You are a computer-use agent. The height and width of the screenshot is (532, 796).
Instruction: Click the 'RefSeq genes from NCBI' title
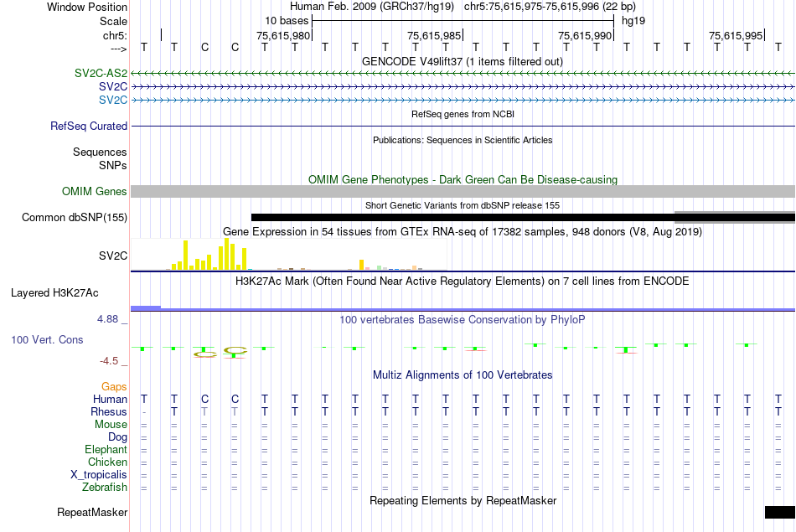pyautogui.click(x=463, y=114)
